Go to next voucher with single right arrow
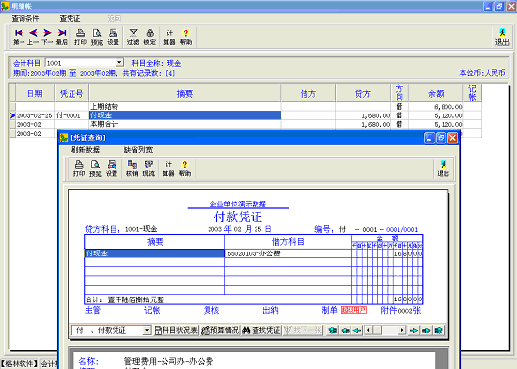Viewport: 517px width, 369px height. (x=414, y=330)
